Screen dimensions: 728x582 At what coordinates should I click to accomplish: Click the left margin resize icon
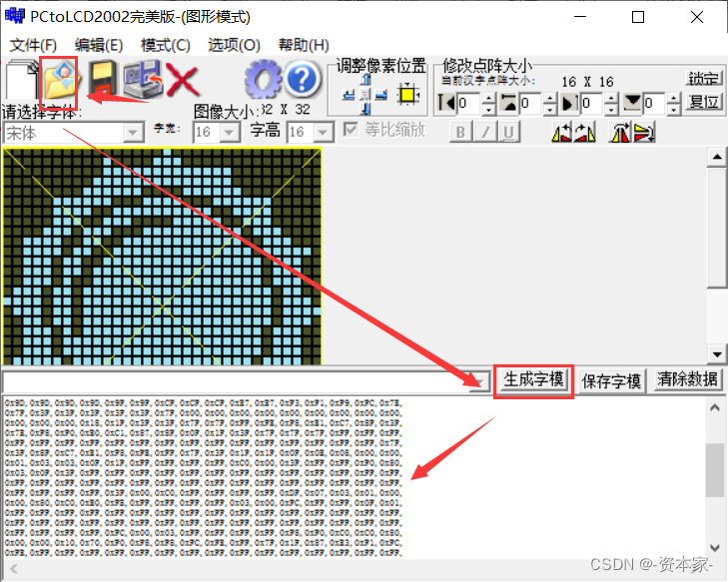point(446,103)
